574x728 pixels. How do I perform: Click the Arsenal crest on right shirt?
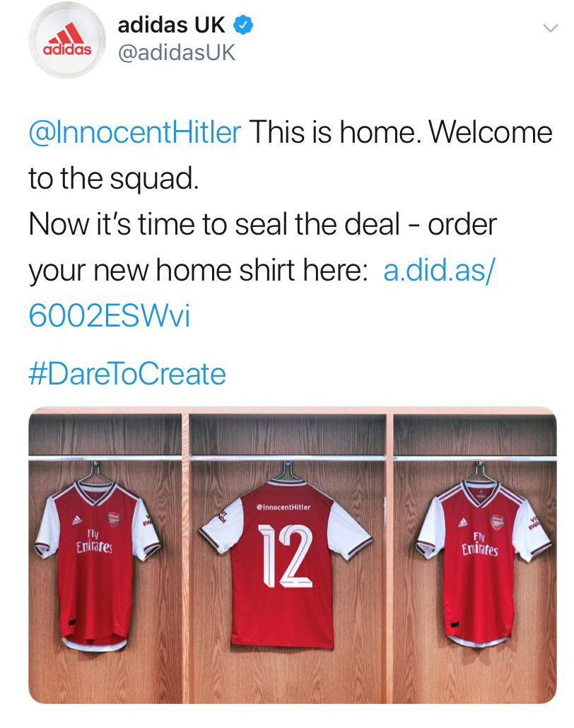pos(497,522)
